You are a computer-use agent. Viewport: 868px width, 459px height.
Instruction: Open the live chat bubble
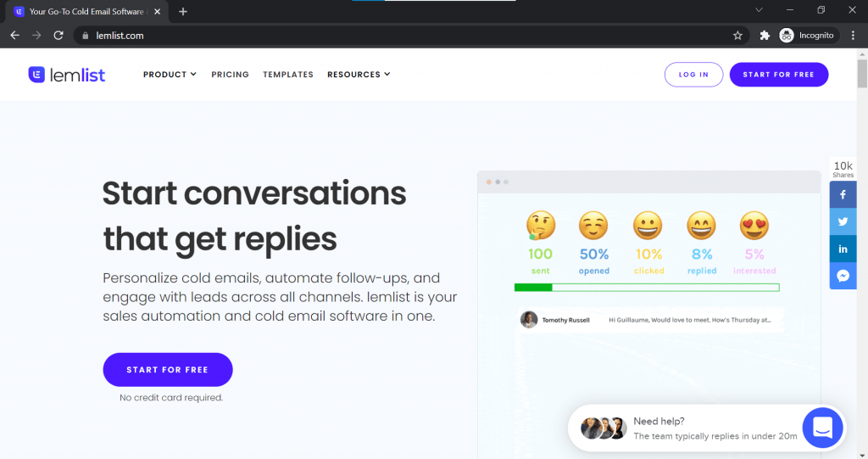[x=822, y=428]
